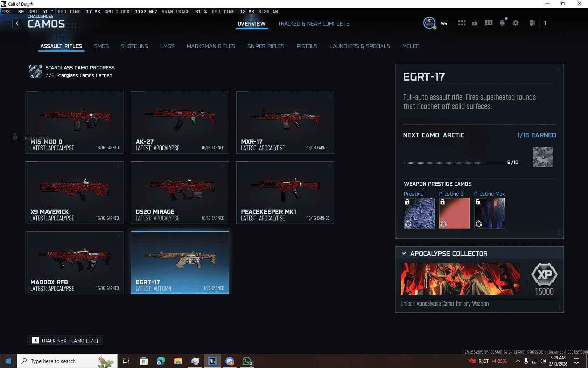The image size is (588, 368).
Task: Select the MXR-17 weapon card
Action: pyautogui.click(x=285, y=122)
